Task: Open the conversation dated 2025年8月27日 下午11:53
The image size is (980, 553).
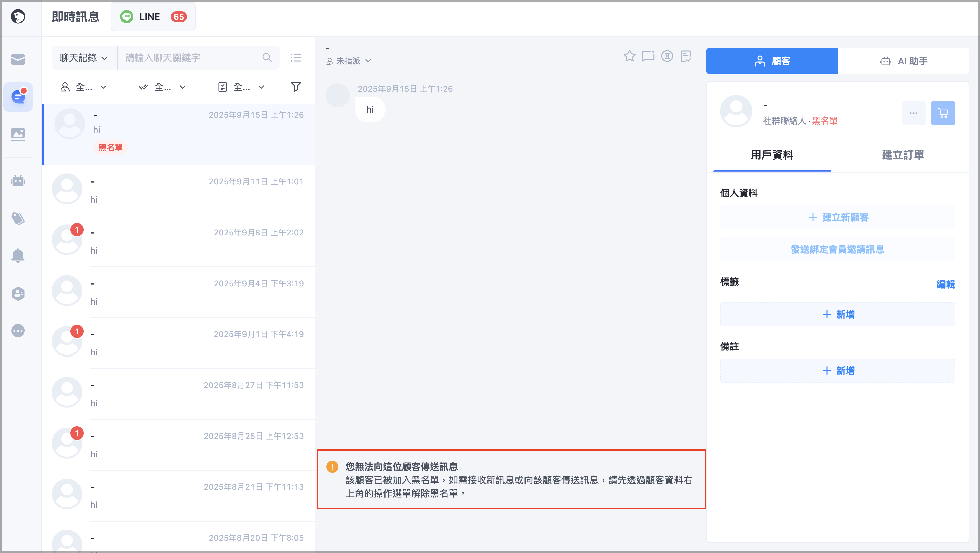Action: pos(179,394)
